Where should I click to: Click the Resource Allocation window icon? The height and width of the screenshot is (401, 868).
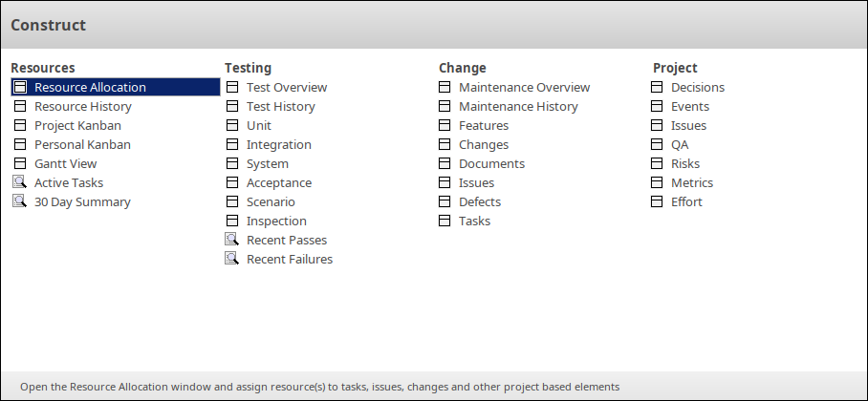pyautogui.click(x=20, y=88)
